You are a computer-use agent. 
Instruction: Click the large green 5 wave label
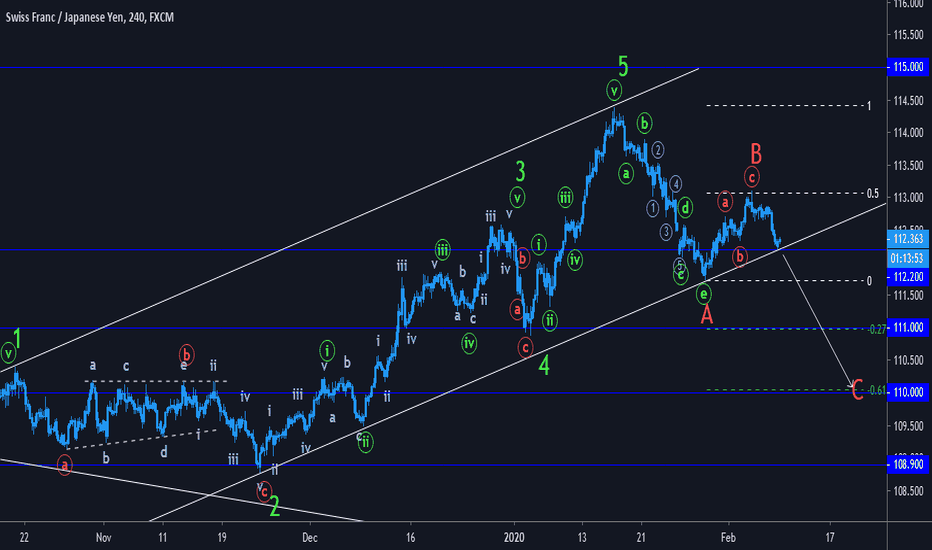click(x=623, y=66)
